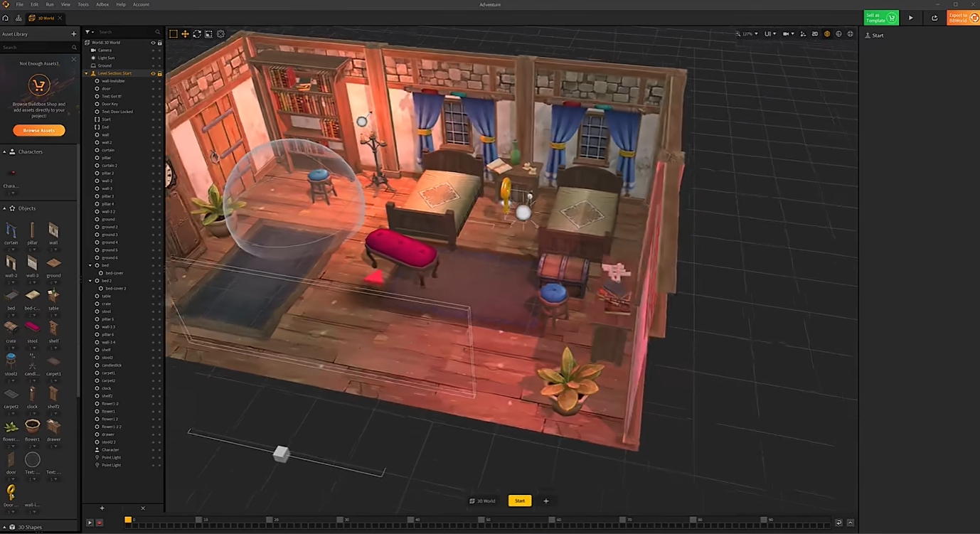
Task: Click the Preview play button in top bar
Action: 910,18
